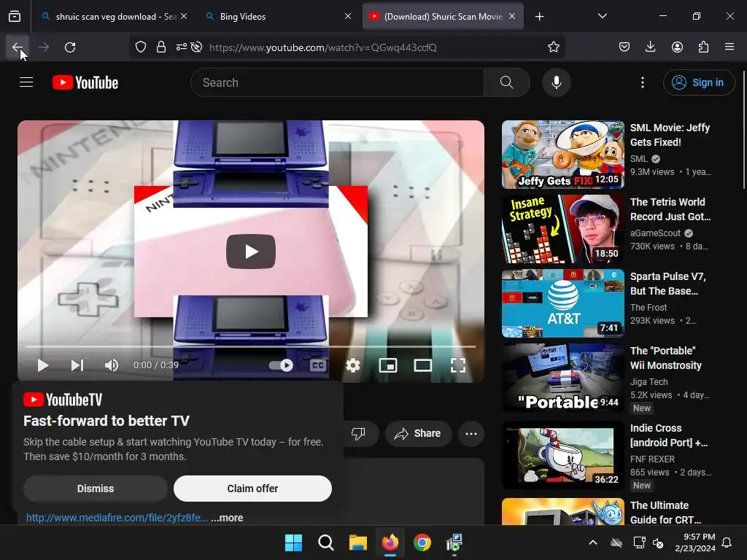Click the autoplay blocked icon in the address bar
Image resolution: width=747 pixels, height=560 pixels.
tap(196, 47)
